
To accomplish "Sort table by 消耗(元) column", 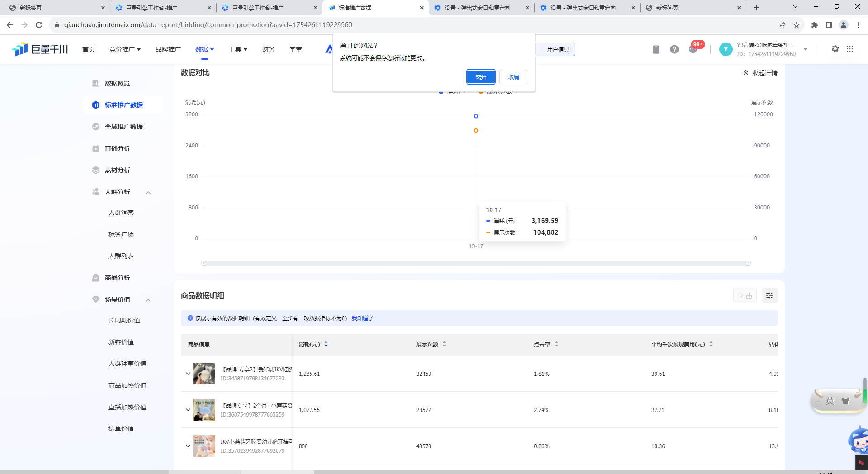I will click(326, 345).
